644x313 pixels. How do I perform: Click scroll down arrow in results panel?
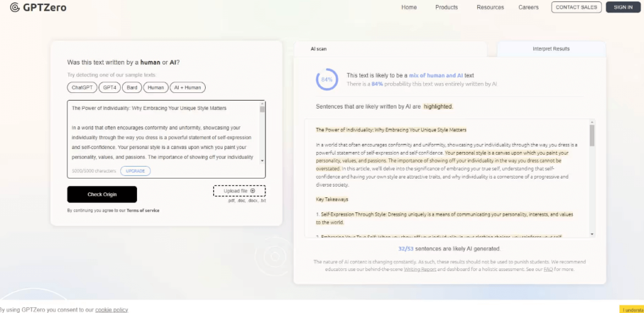point(592,234)
